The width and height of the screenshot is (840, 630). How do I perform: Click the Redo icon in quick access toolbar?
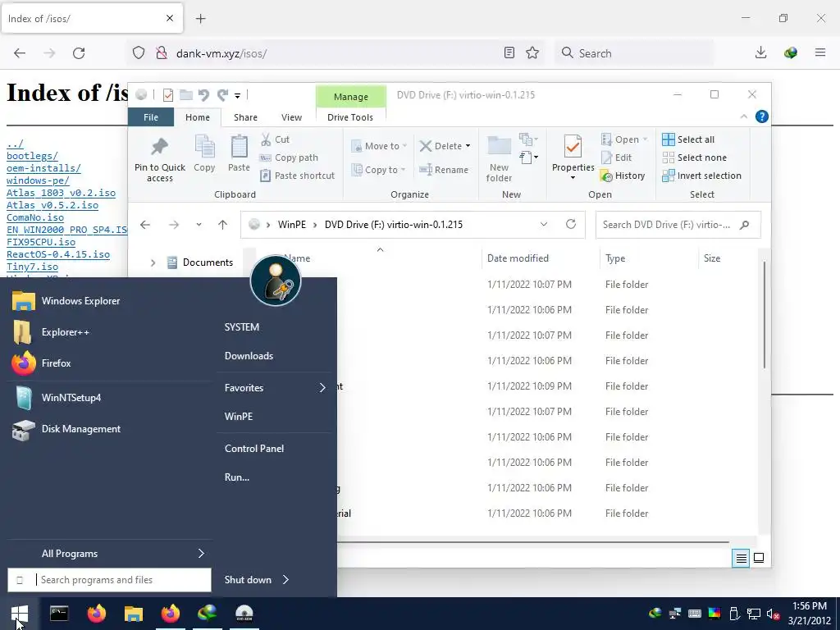click(x=222, y=95)
